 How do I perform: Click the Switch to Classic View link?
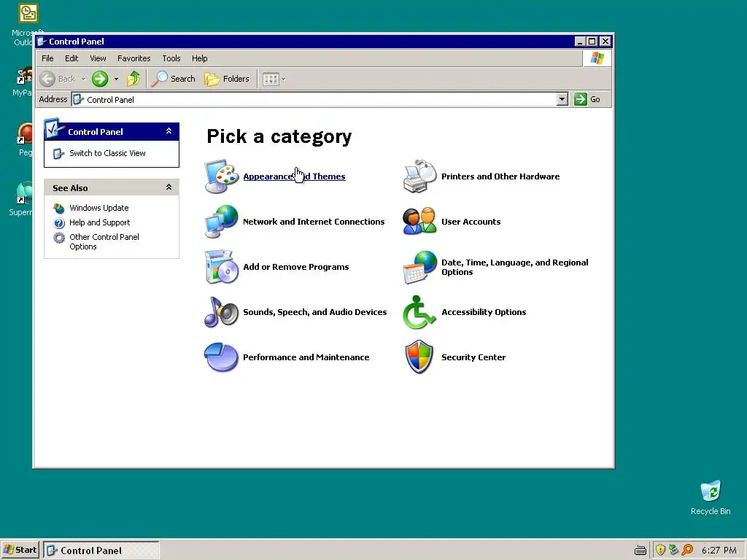click(107, 153)
